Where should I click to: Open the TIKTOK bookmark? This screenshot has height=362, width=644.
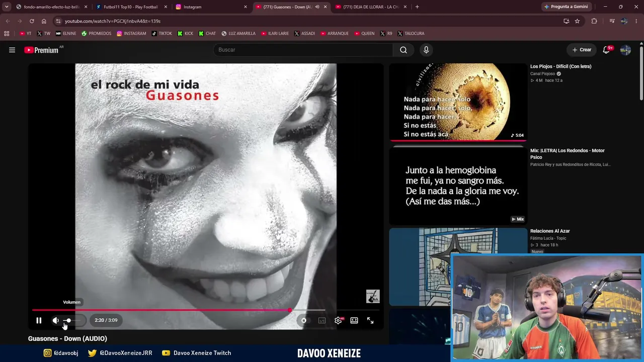(x=162, y=33)
